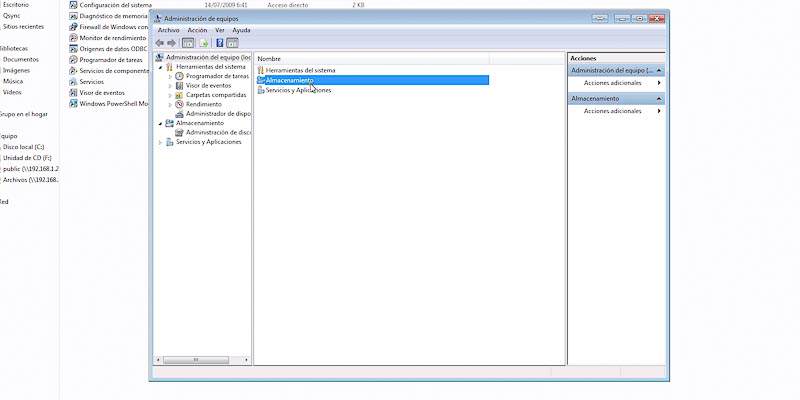The image size is (800, 400).
Task: Click the Administración de equipos title bar icon
Action: click(158, 18)
